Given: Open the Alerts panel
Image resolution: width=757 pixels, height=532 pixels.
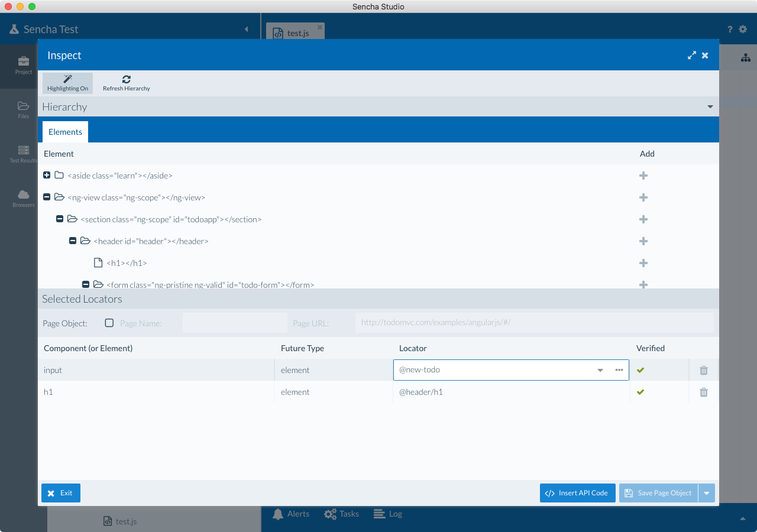Looking at the screenshot, I should (x=291, y=514).
